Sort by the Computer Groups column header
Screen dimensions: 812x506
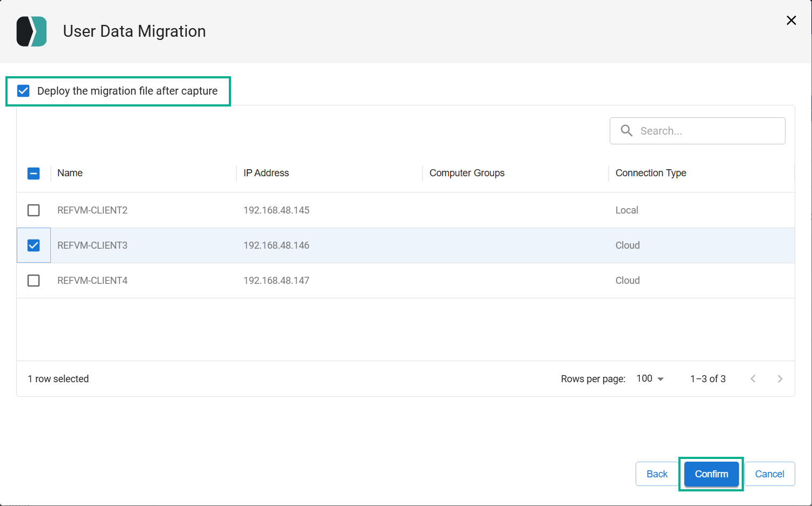click(467, 173)
